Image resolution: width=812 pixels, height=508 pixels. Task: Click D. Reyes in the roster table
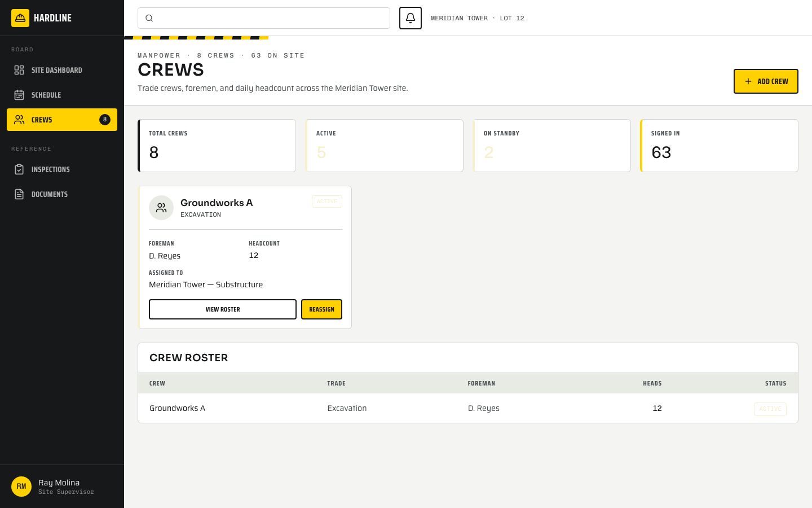click(x=484, y=408)
